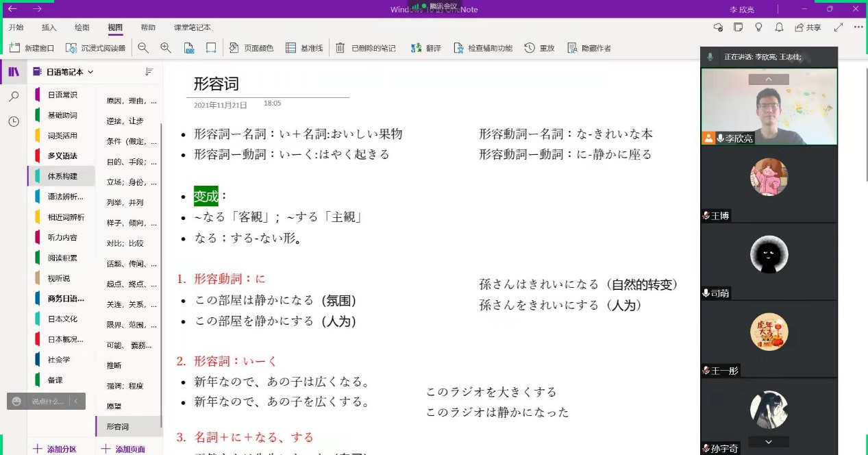Open the Immersive Reader (沉浸式阅读器)
The height and width of the screenshot is (455, 868).
pyautogui.click(x=95, y=48)
